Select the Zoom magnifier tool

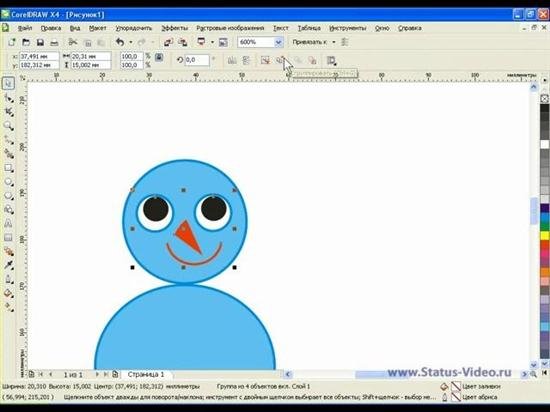(9, 126)
